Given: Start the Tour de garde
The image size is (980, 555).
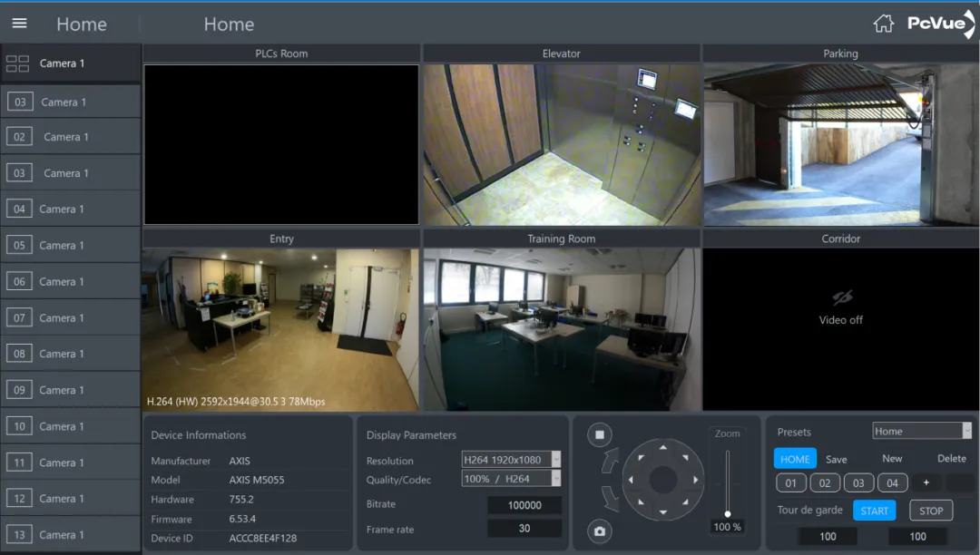Looking at the screenshot, I should pyautogui.click(x=875, y=511).
